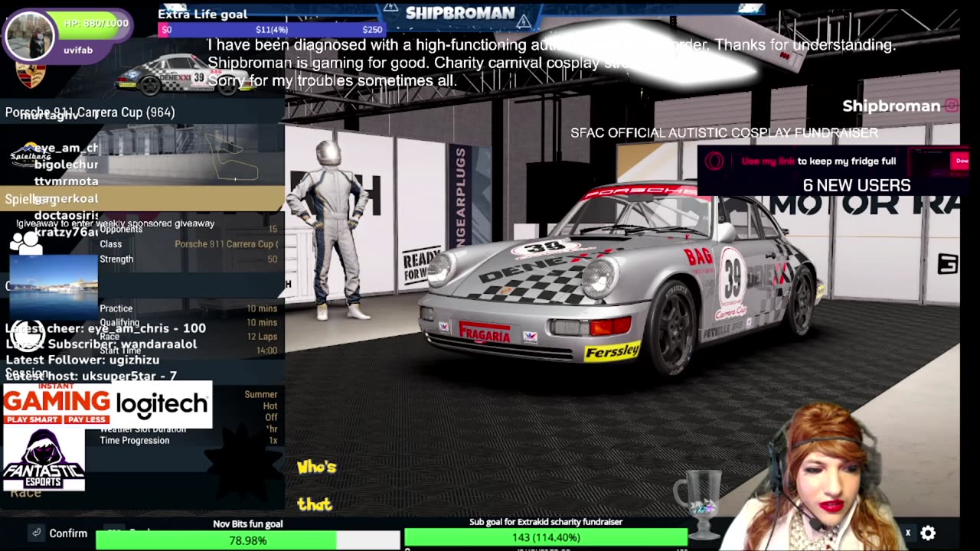Click the 'Latest Subscriber: wandaraalol' text
This screenshot has width=980, height=551.
(101, 344)
